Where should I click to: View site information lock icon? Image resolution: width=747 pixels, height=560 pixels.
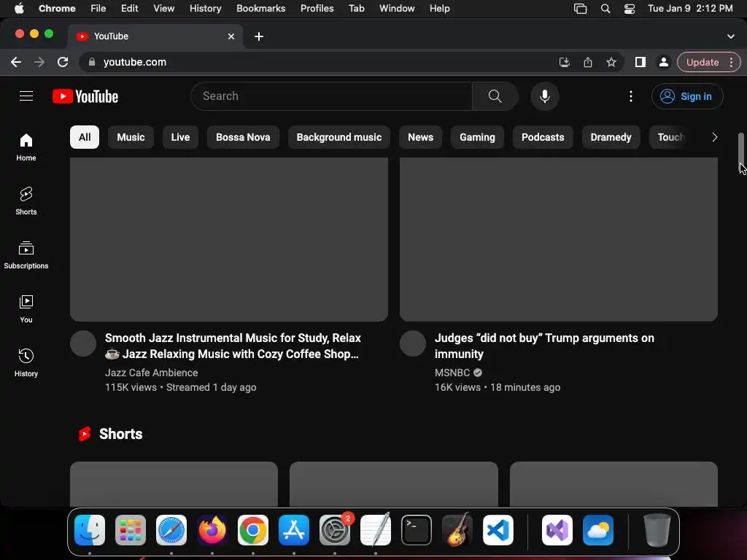[92, 62]
